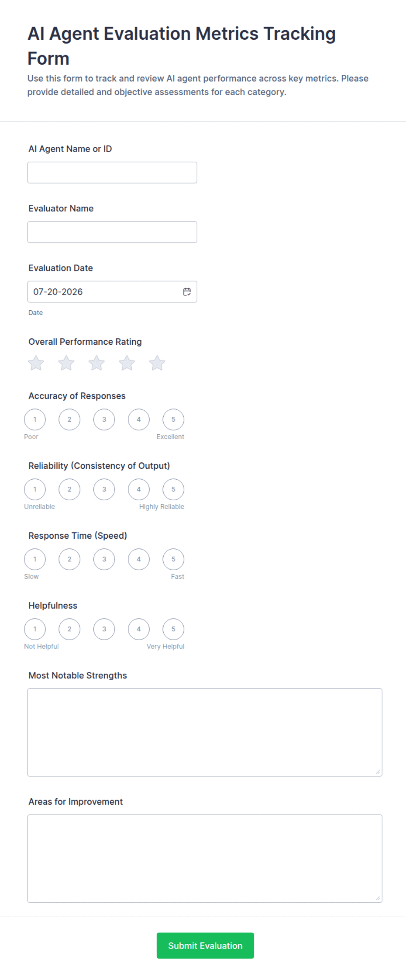This screenshot has width=406, height=980.
Task: Rate Accuracy of Responses as 5
Action: click(x=173, y=419)
